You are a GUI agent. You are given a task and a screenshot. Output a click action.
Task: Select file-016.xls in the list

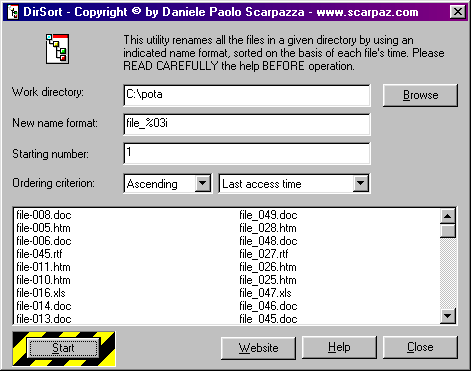coord(41,293)
